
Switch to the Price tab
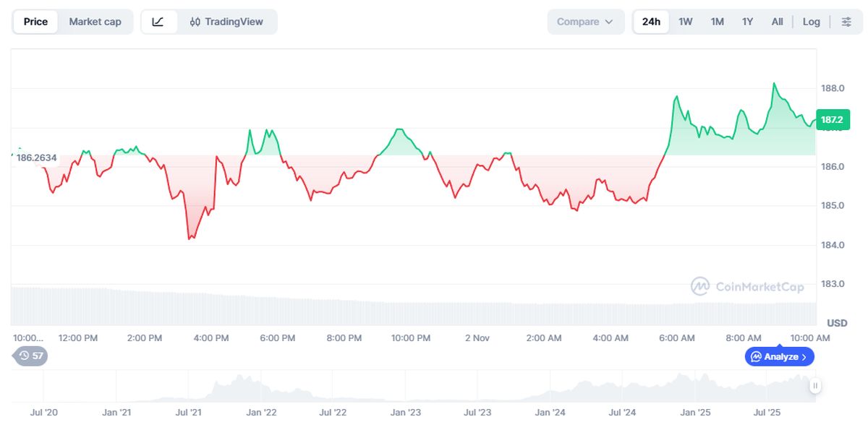pyautogui.click(x=35, y=22)
